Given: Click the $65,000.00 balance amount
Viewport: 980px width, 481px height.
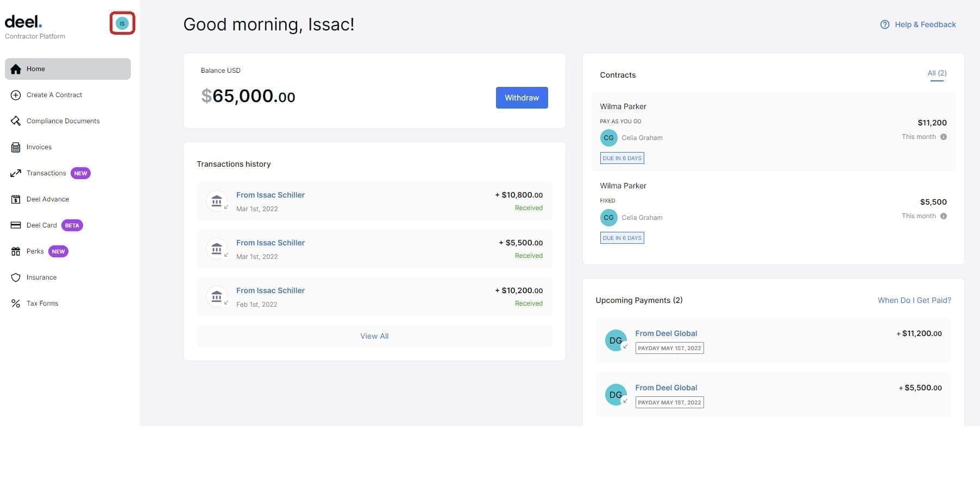Looking at the screenshot, I should 248,96.
